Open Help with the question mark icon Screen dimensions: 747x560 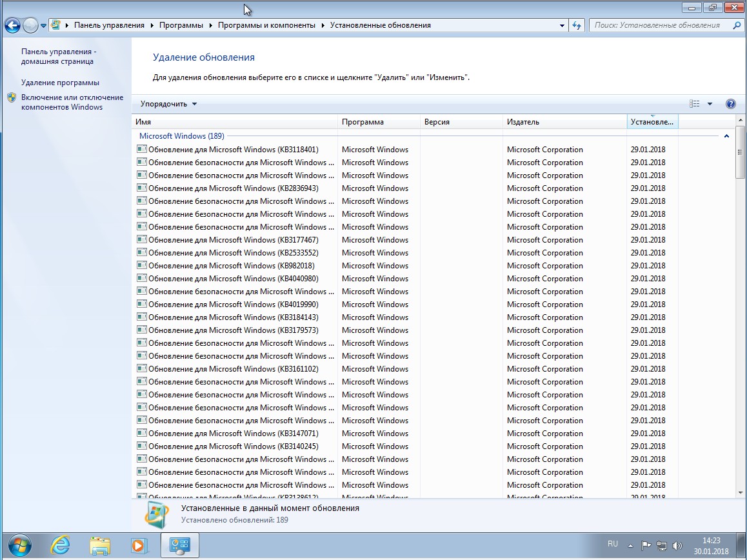730,104
